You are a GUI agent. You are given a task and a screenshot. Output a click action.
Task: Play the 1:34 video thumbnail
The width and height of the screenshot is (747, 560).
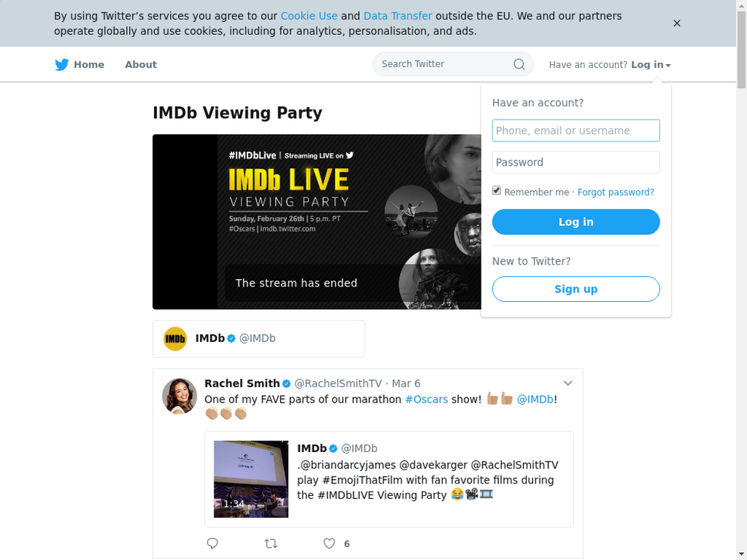pos(251,479)
